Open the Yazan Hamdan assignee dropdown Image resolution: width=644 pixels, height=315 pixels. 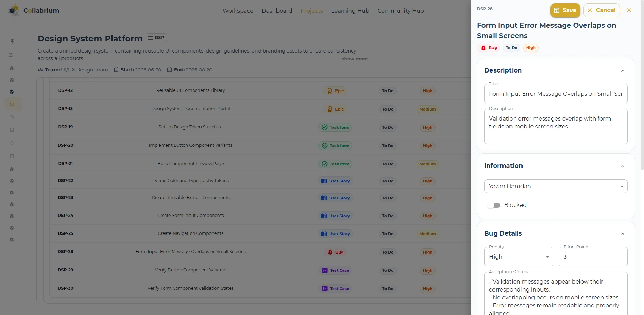coord(556,186)
